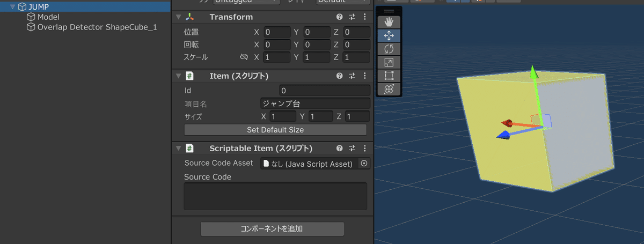Collapse the JUMP hierarchy node
This screenshot has height=244, width=644.
coord(12,7)
